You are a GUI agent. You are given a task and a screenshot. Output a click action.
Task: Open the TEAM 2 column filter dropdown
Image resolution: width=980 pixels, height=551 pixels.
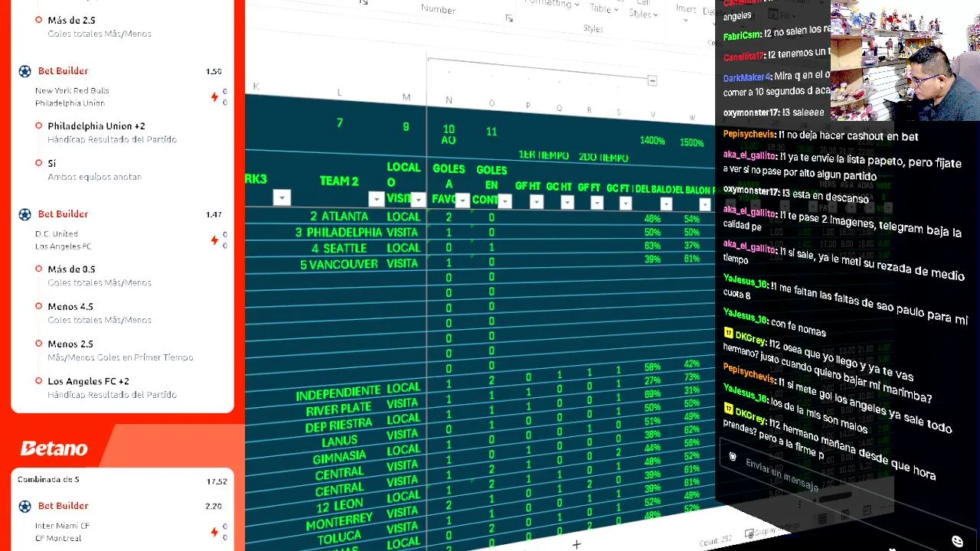[376, 199]
